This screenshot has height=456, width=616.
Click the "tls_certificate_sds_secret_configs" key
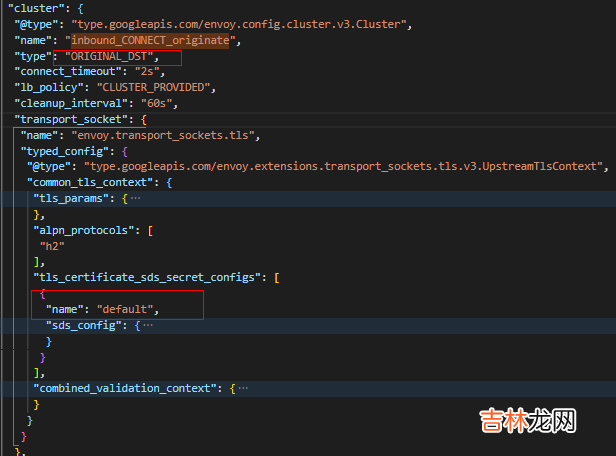tap(148, 278)
